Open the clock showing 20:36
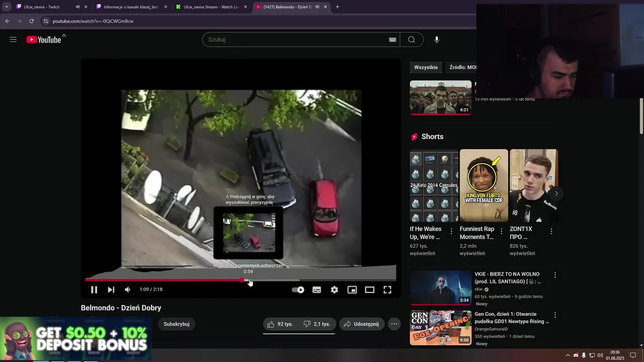644x362 pixels. click(615, 355)
